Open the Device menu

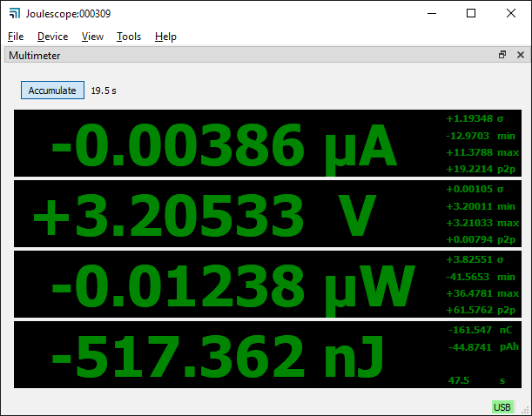point(52,37)
